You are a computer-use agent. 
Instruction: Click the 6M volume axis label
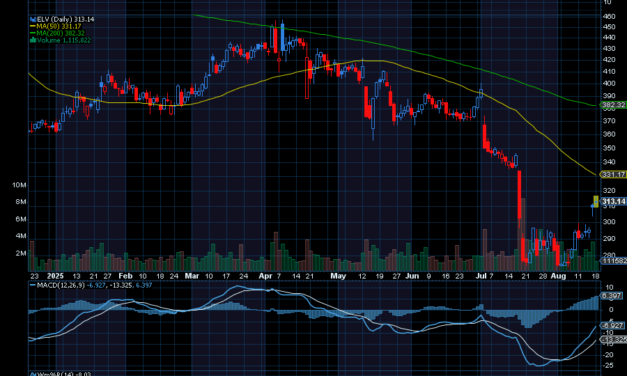pos(21,219)
